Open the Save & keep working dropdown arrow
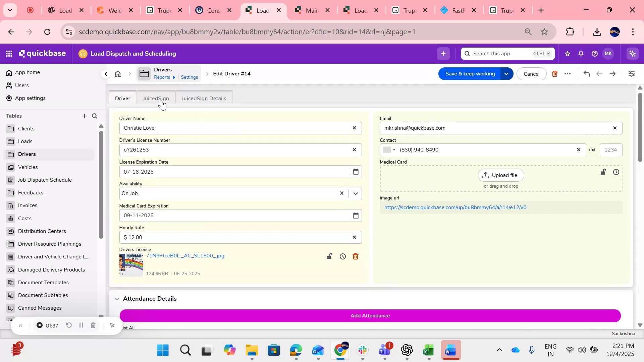 click(x=506, y=74)
